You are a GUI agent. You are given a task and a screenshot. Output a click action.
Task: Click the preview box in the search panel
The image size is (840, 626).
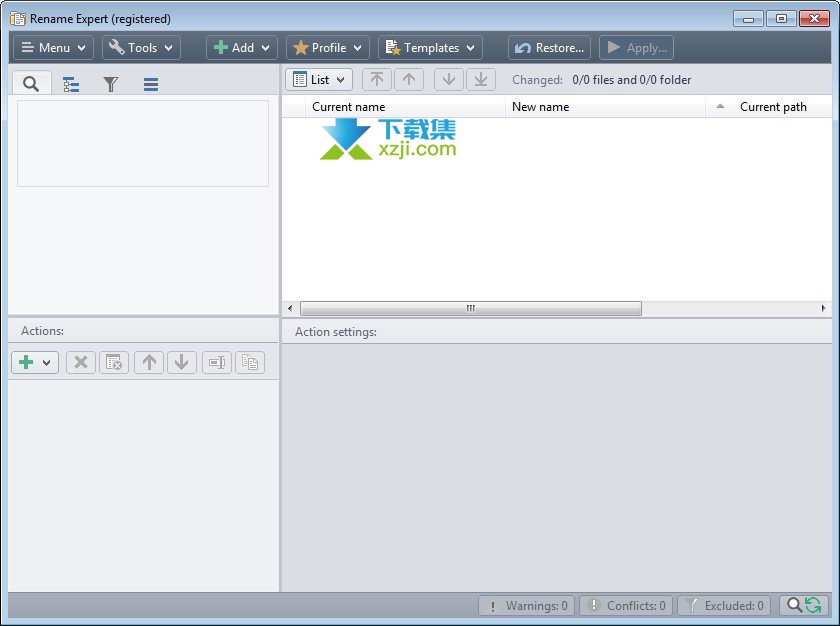143,144
